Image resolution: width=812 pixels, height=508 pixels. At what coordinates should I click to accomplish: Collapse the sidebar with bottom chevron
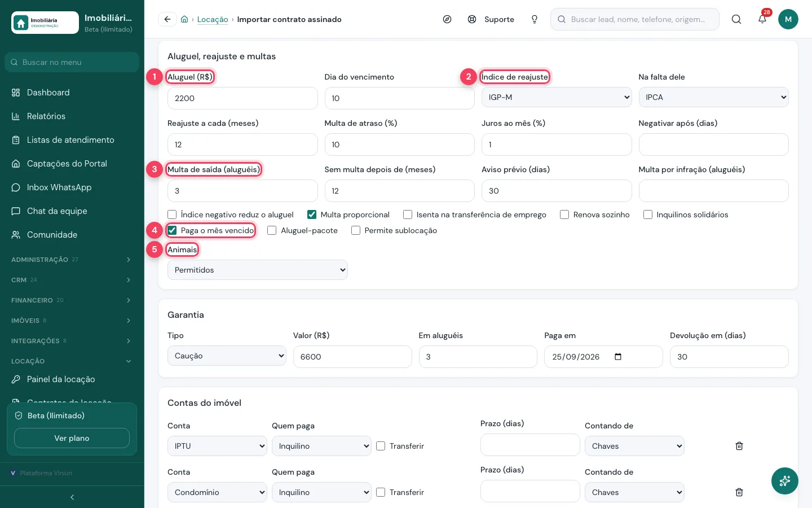coord(72,497)
